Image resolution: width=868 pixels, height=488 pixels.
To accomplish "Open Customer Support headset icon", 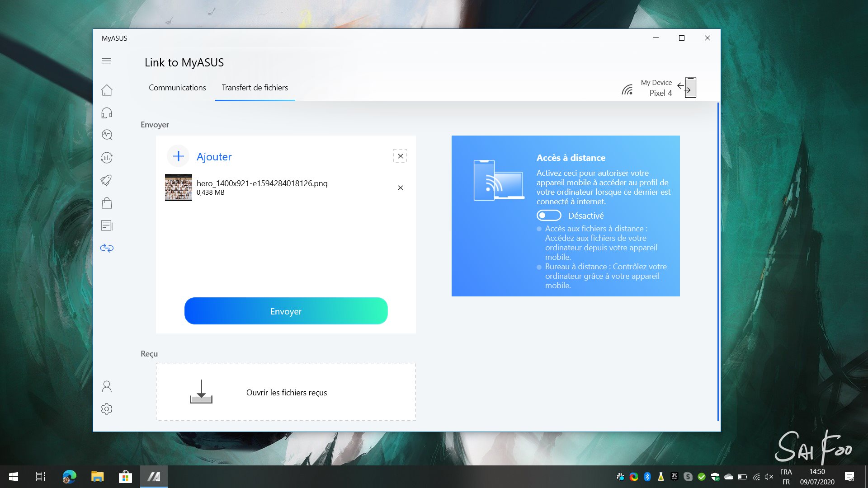I will (107, 113).
